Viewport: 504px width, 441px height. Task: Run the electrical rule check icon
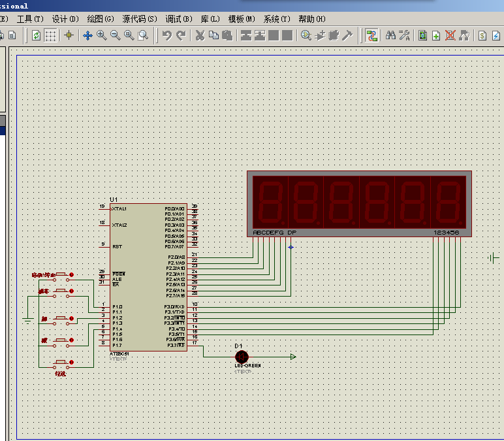[x=496, y=35]
